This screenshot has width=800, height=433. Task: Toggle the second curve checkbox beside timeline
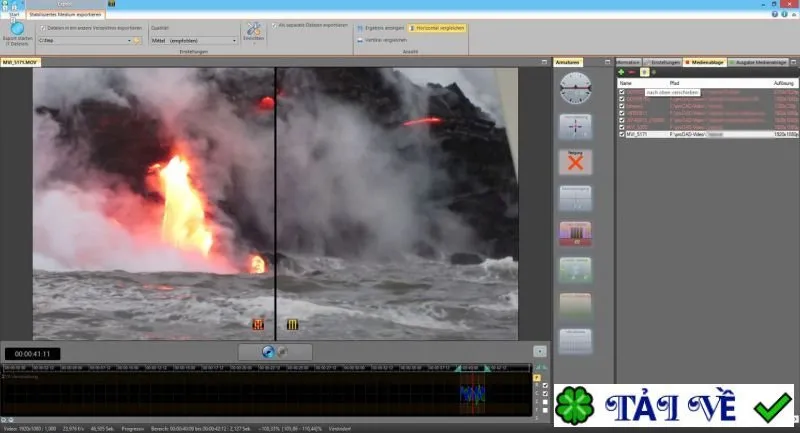pos(545,394)
